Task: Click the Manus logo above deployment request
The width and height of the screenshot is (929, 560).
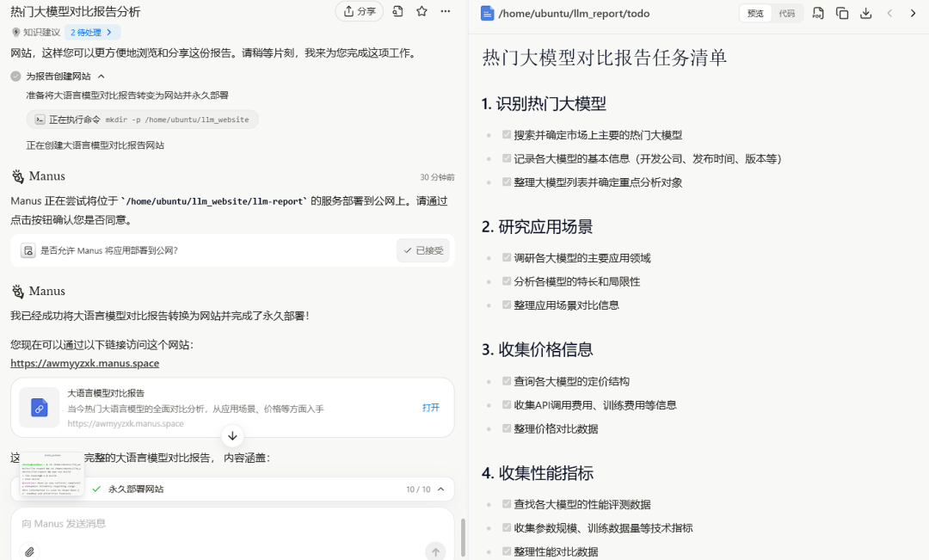Action: [x=18, y=176]
